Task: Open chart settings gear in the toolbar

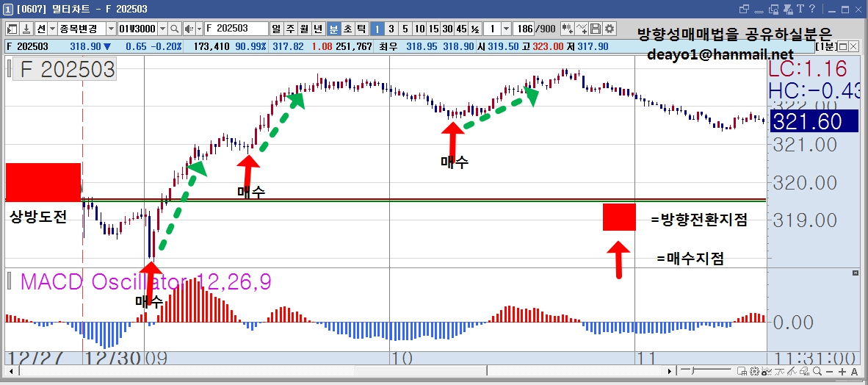Action: click(610, 29)
